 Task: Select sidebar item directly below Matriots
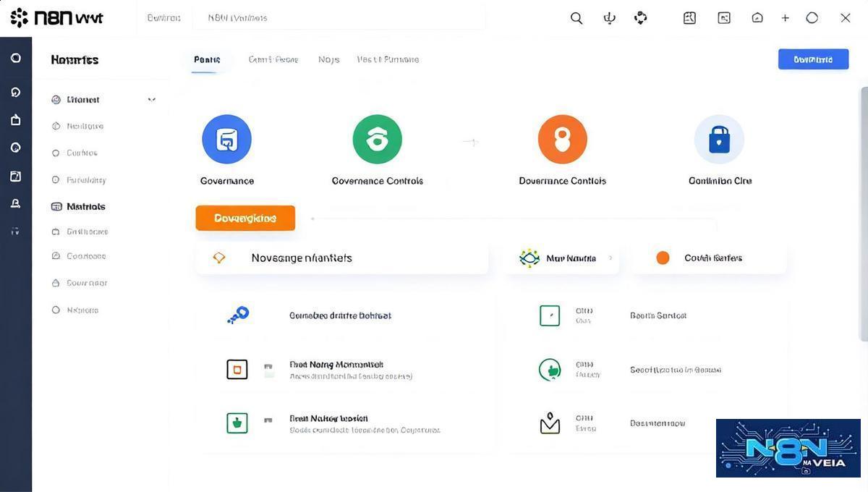point(80,232)
